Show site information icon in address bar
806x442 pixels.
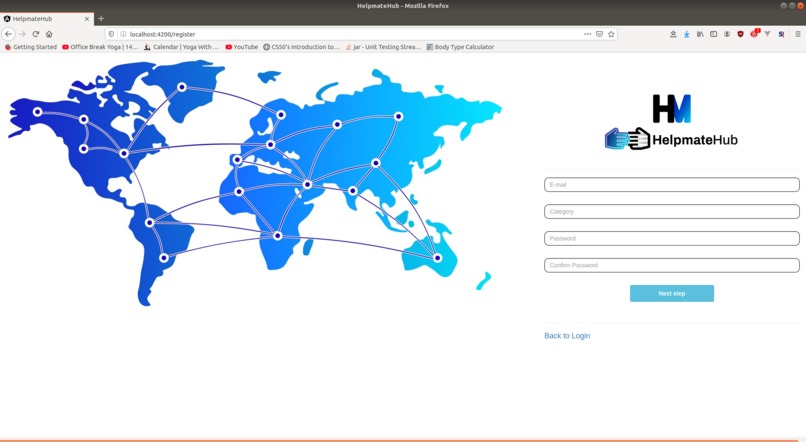[x=123, y=34]
